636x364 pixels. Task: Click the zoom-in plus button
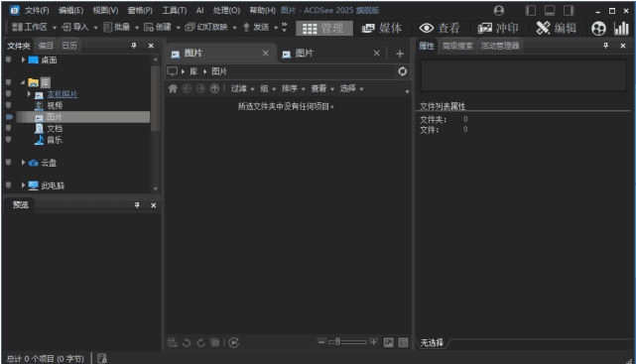[374, 342]
